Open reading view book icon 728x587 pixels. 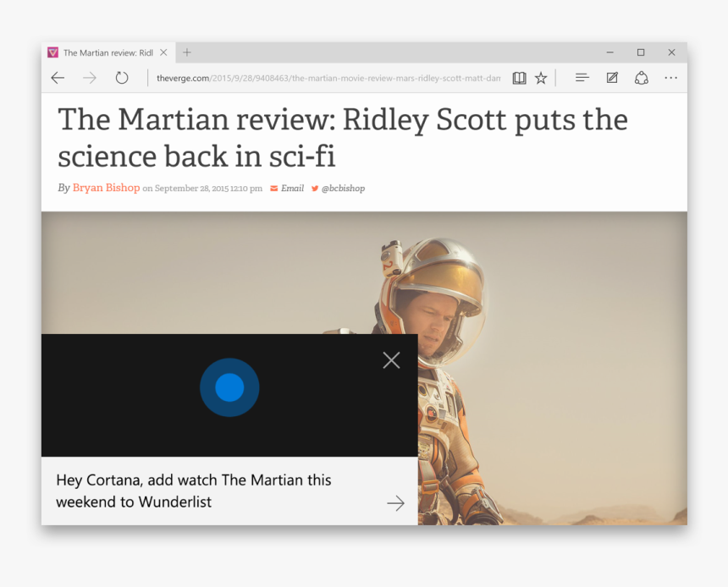(519, 78)
